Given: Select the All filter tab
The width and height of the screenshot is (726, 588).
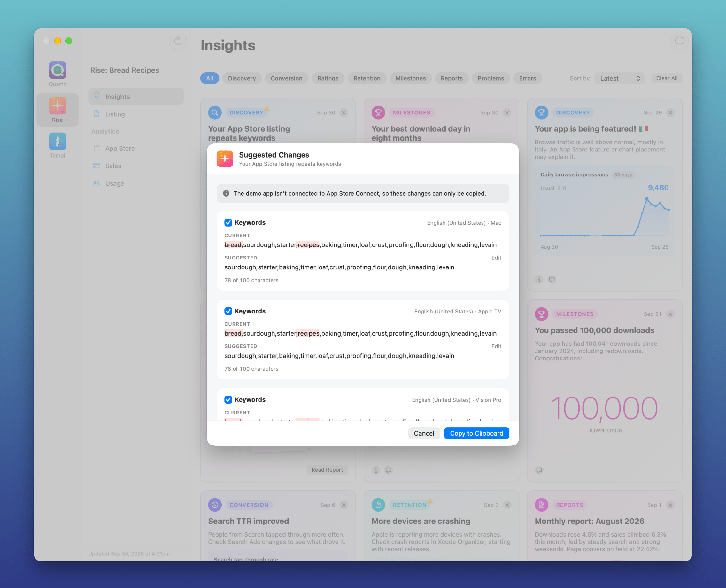Looking at the screenshot, I should [x=210, y=78].
